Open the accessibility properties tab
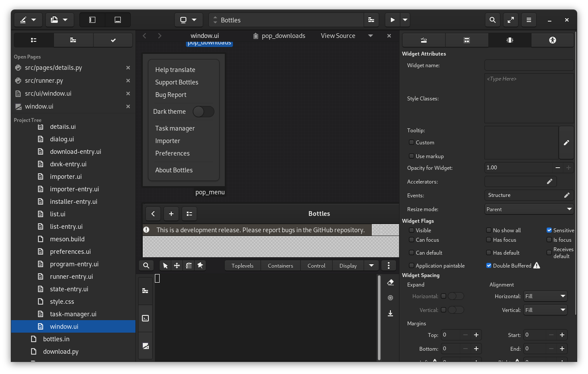588x374 pixels. 553,40
